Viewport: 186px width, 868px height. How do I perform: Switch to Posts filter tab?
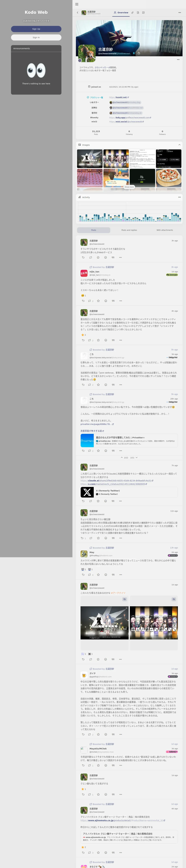click(x=93, y=230)
